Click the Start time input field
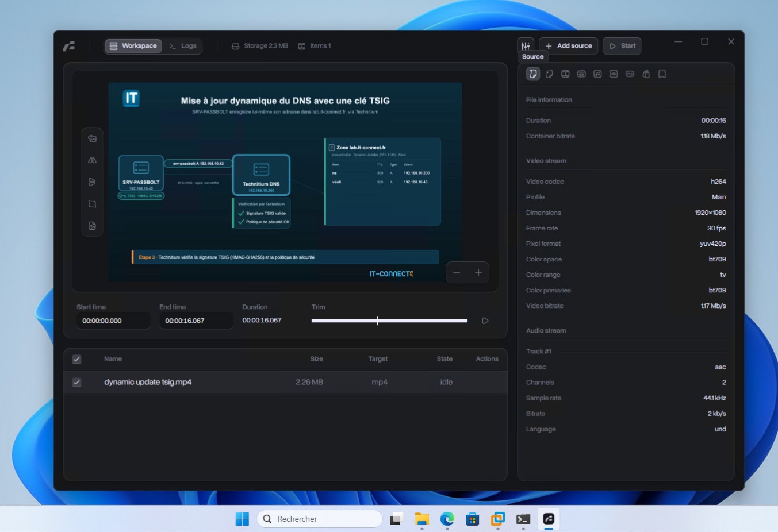The width and height of the screenshot is (778, 532). pos(113,321)
